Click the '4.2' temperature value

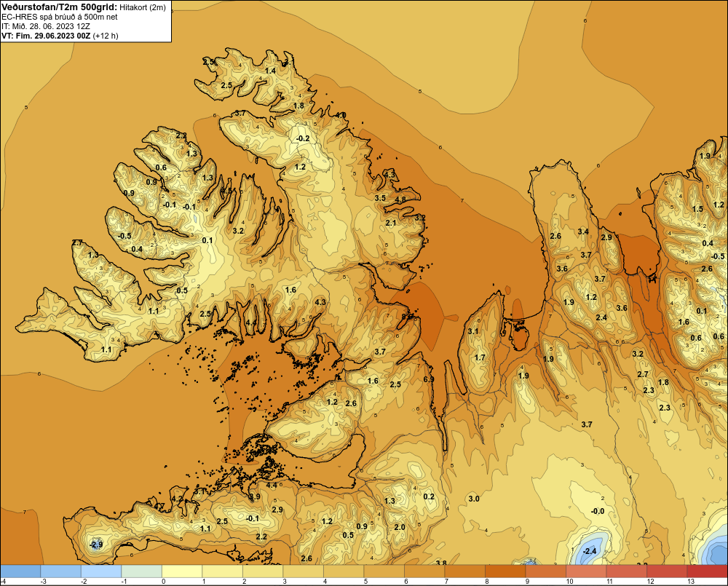178,499
